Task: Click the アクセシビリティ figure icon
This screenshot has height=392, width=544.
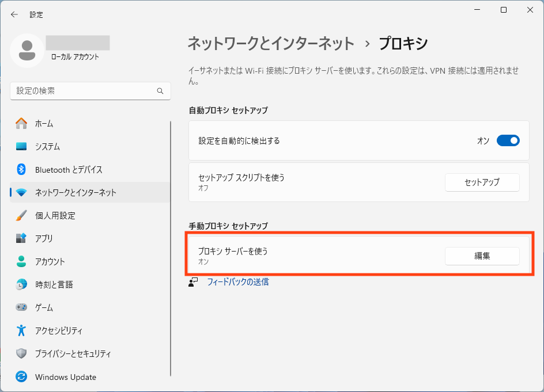Action: (x=21, y=330)
